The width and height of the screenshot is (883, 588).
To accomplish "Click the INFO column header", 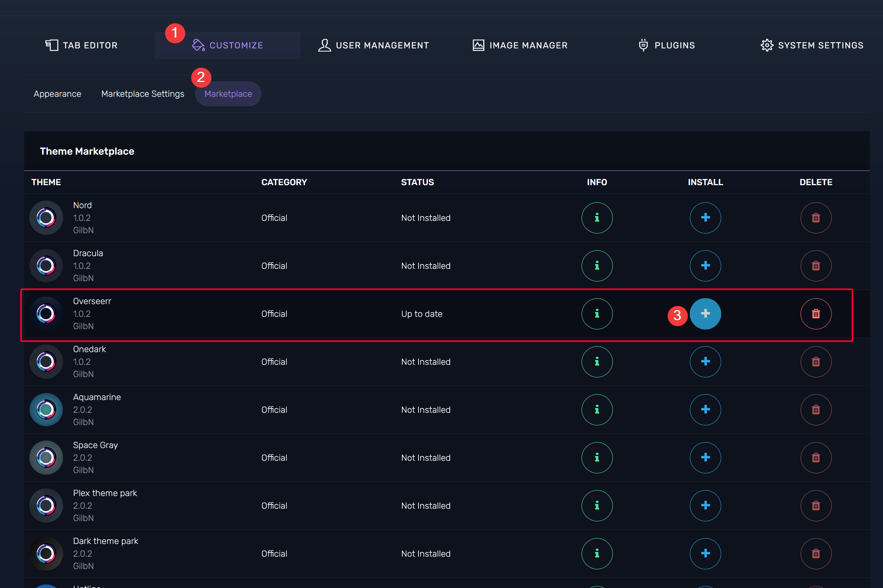I will point(597,182).
